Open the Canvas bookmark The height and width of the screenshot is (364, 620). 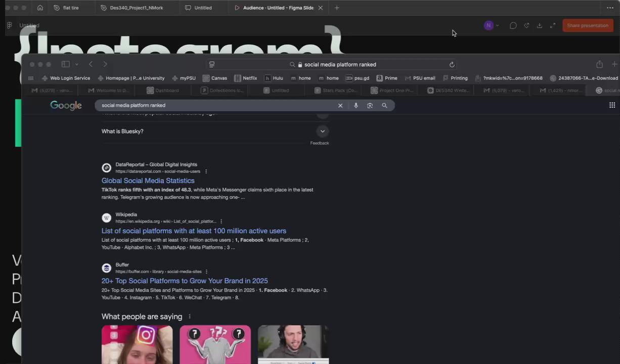(215, 78)
